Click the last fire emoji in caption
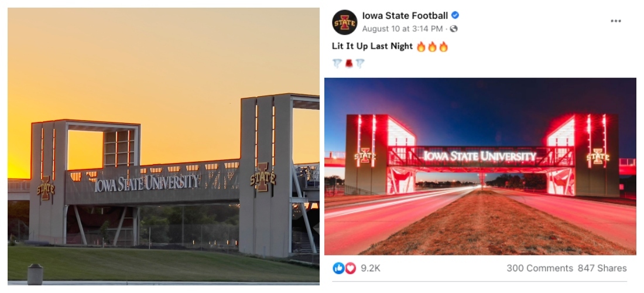 [443, 46]
